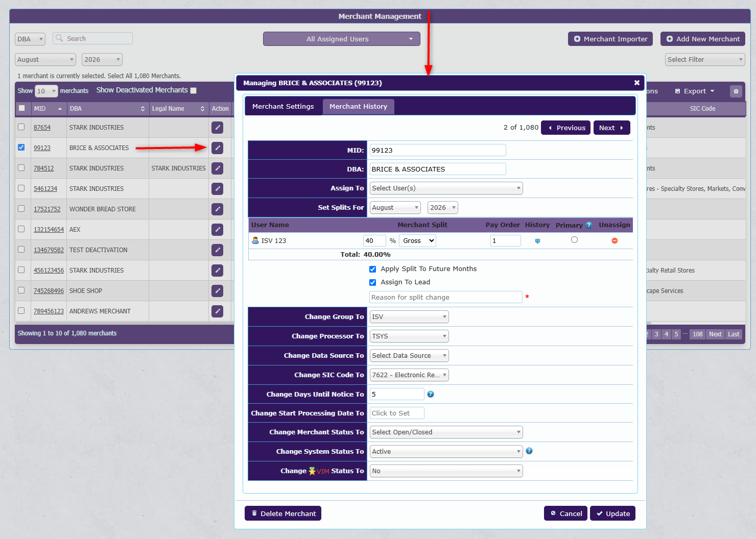Go to Next merchant in dialog
756x539 pixels.
coord(611,128)
